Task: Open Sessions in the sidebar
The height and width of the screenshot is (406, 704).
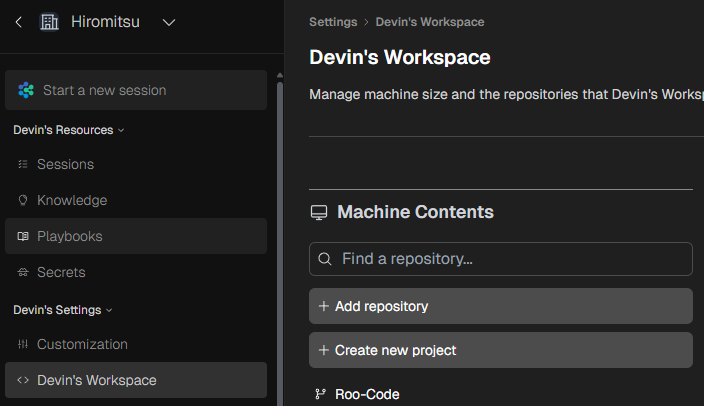Action: [136, 164]
